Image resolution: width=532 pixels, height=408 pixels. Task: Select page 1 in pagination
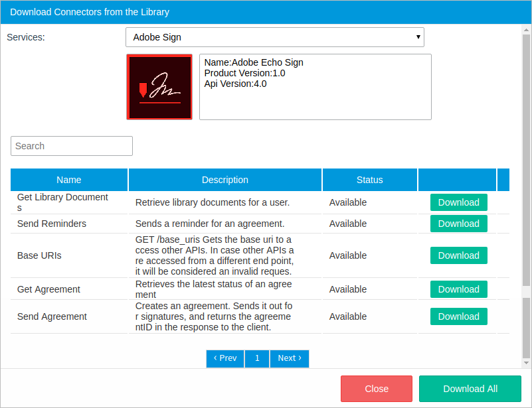(257, 358)
